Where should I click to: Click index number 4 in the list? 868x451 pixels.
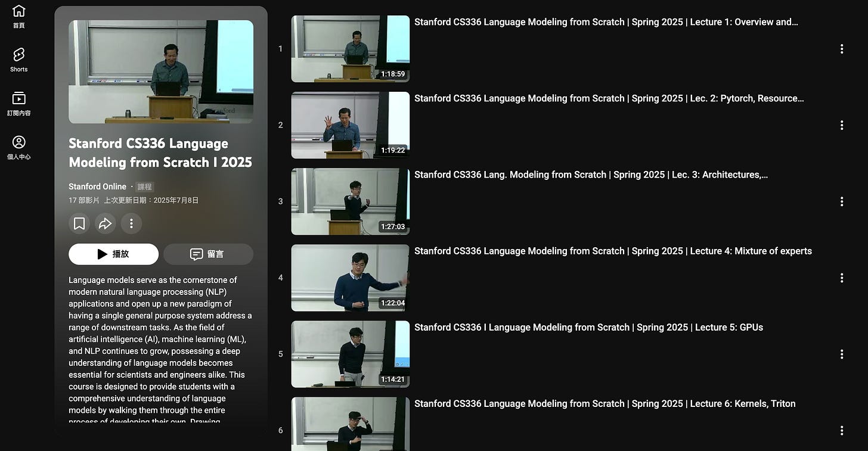point(280,278)
